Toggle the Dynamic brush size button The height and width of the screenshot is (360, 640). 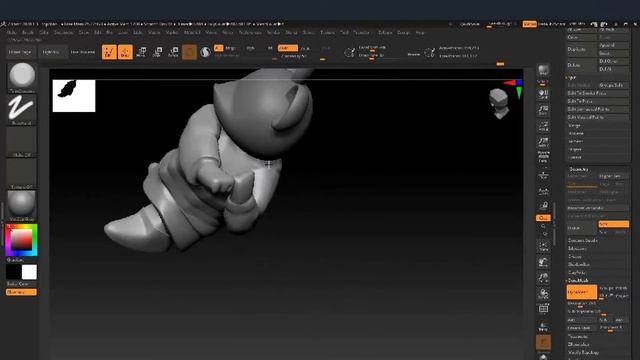(413, 54)
